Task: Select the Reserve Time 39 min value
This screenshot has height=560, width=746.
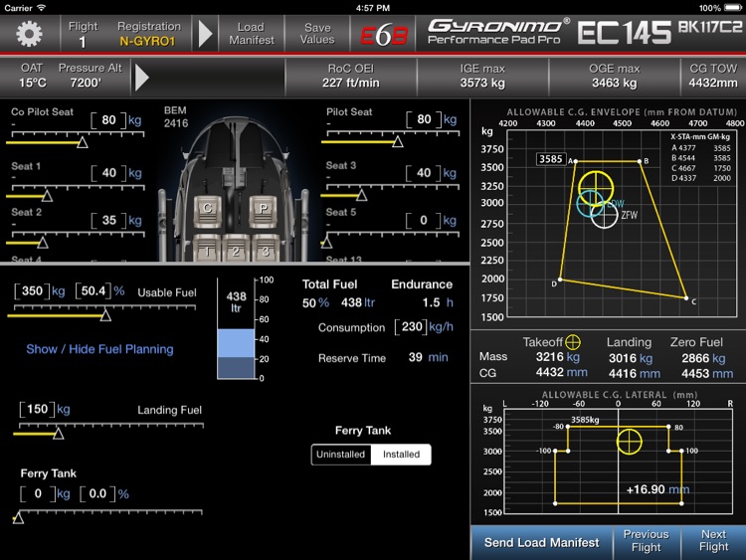Action: coord(428,357)
